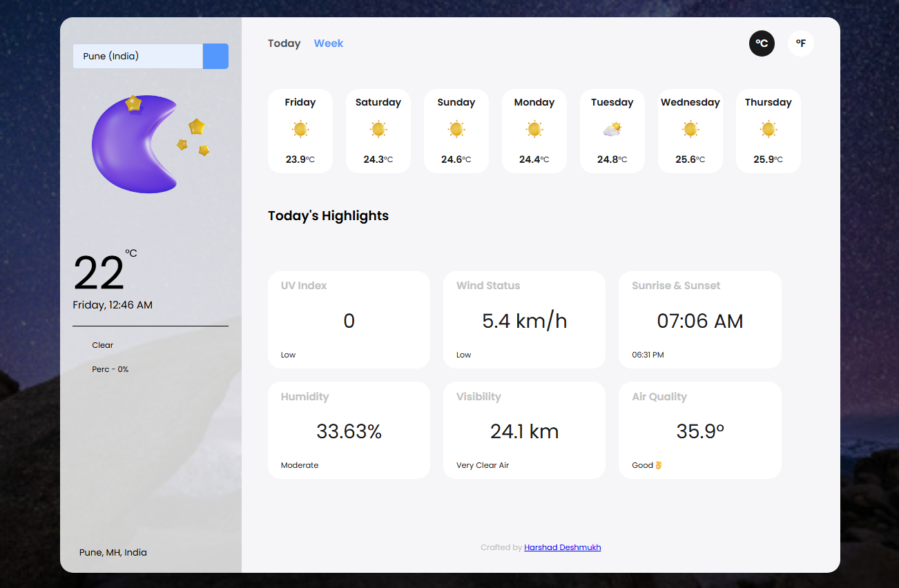The height and width of the screenshot is (588, 899).
Task: Click the Pune (India) search field
Action: click(x=138, y=57)
